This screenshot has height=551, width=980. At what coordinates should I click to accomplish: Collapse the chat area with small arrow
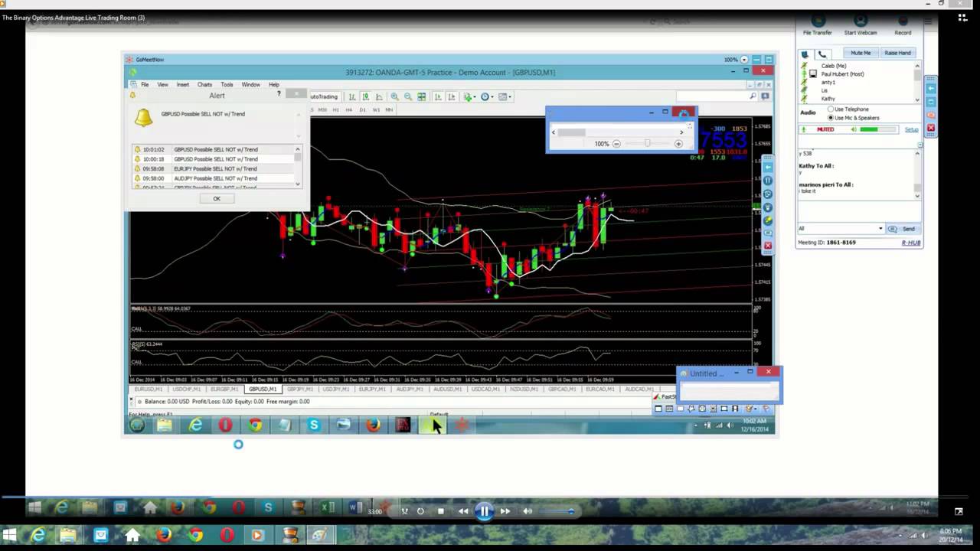(x=920, y=145)
